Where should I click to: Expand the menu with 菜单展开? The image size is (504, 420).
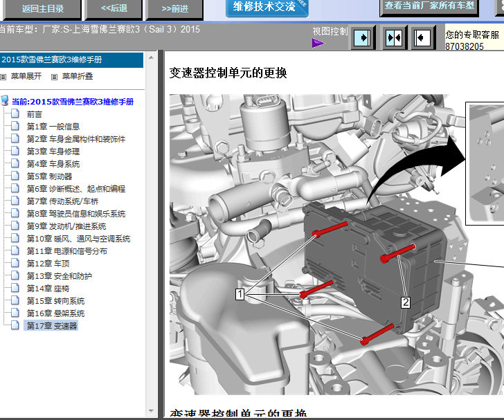(26, 76)
